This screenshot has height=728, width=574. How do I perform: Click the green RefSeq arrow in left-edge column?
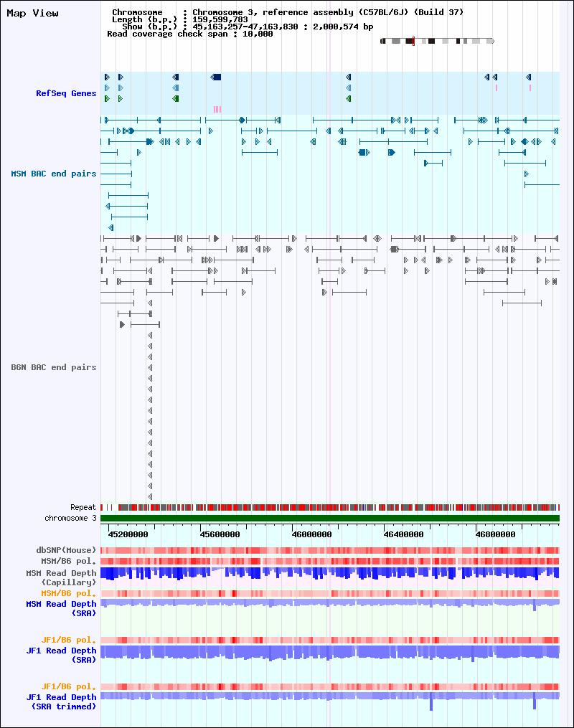point(108,99)
